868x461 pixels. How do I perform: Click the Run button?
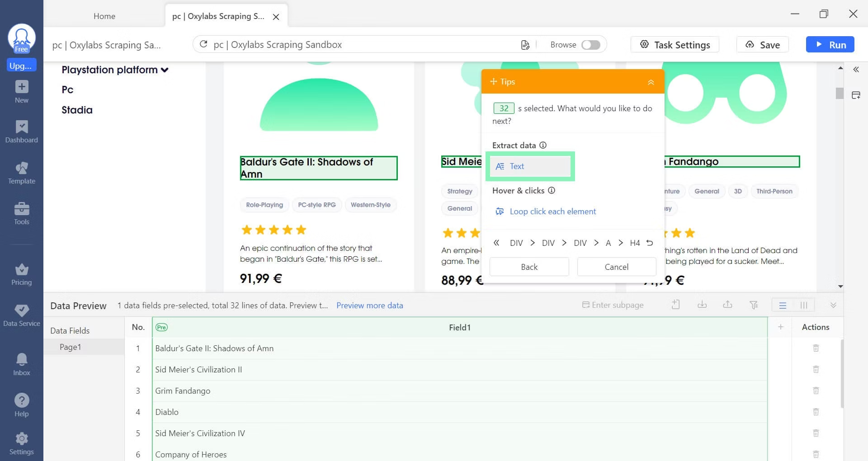click(830, 45)
